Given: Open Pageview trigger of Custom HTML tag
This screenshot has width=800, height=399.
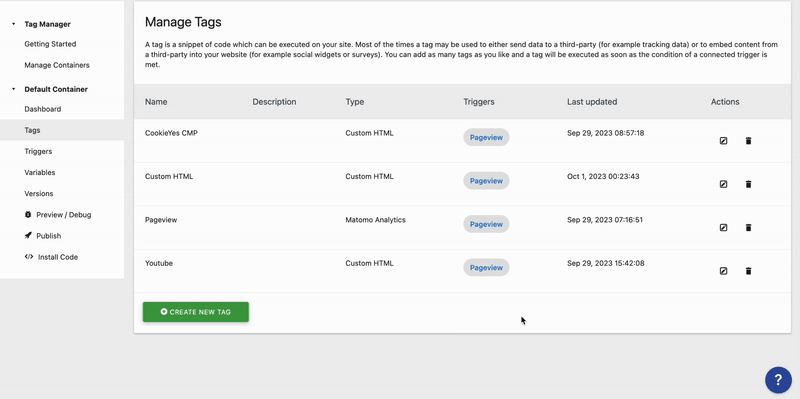Looking at the screenshot, I should [486, 181].
